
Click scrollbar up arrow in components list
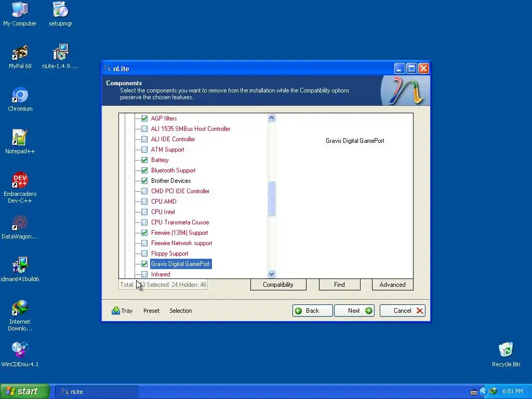(x=271, y=118)
